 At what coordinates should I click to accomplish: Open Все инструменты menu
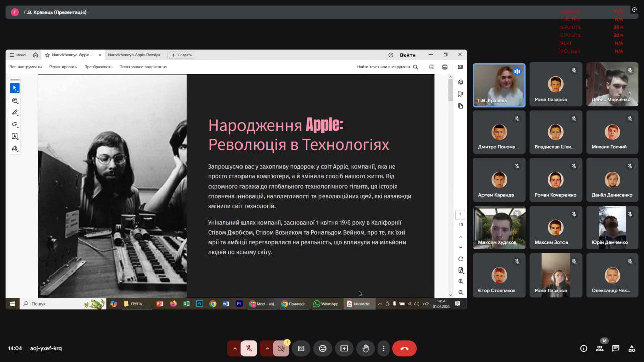coord(26,67)
